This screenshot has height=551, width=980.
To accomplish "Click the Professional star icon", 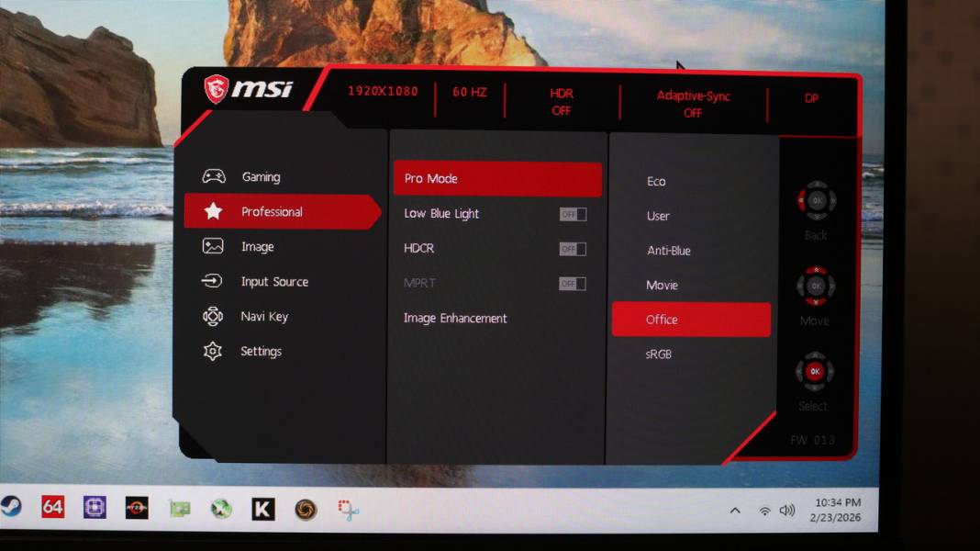I will coord(212,211).
